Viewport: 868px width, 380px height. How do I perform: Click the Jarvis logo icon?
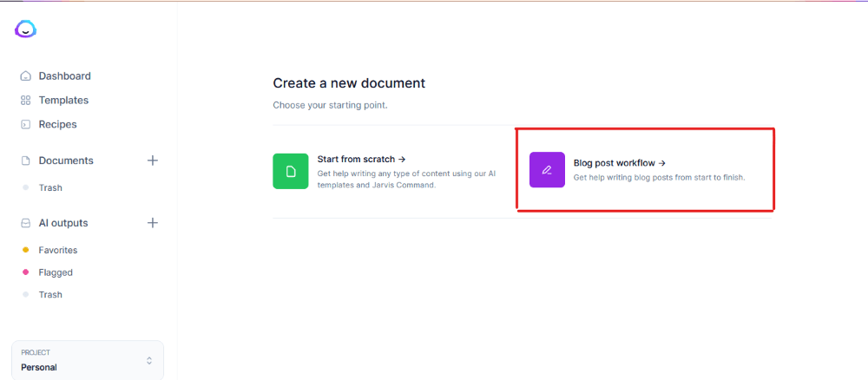coord(25,29)
